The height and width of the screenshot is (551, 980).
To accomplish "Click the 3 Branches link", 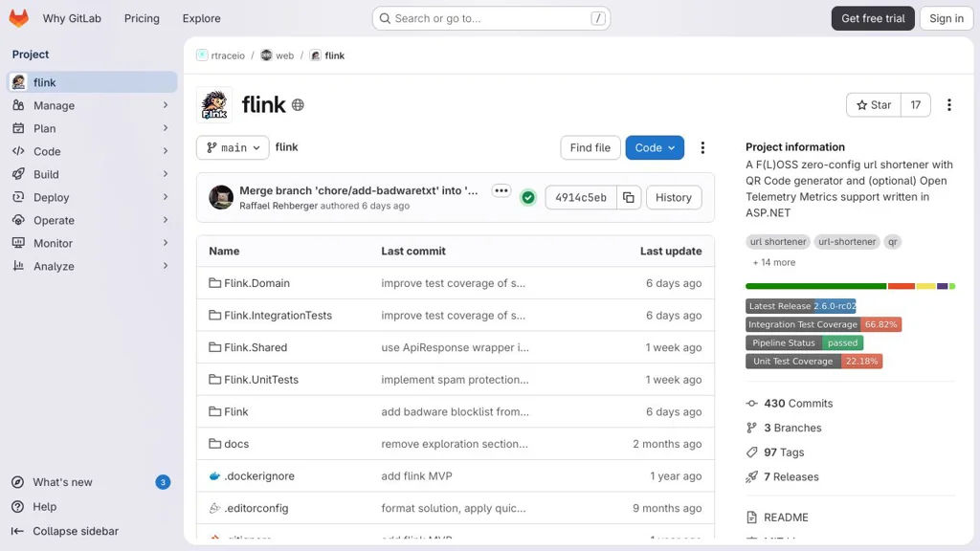I will tap(792, 428).
